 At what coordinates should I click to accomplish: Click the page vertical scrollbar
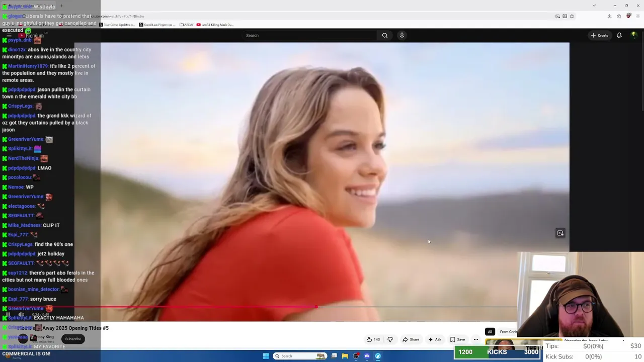pos(641,70)
